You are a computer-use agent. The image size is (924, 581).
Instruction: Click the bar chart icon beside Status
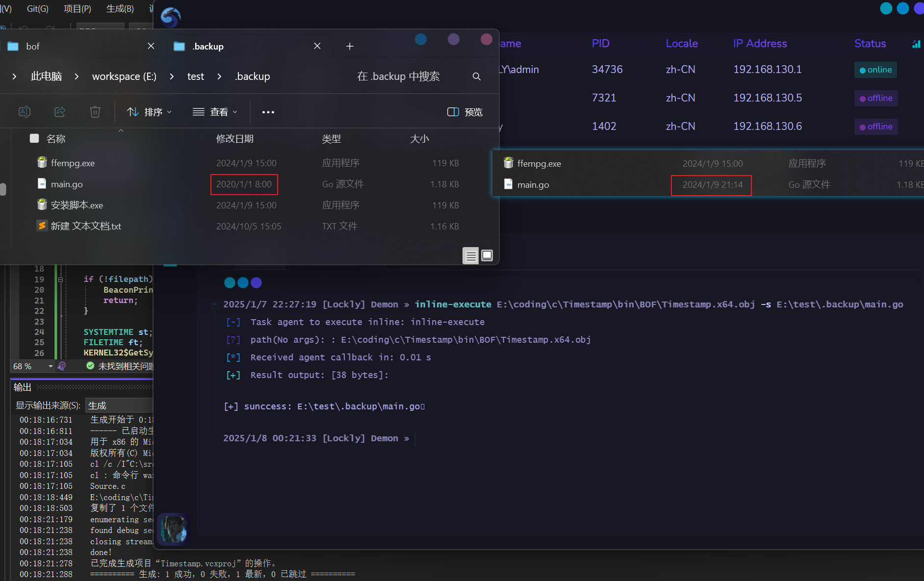tap(916, 44)
